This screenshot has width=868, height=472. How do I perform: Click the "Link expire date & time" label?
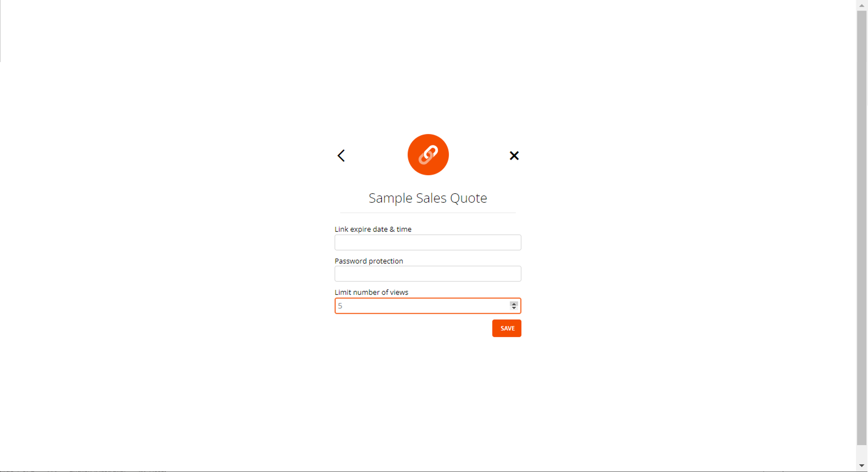click(x=373, y=229)
